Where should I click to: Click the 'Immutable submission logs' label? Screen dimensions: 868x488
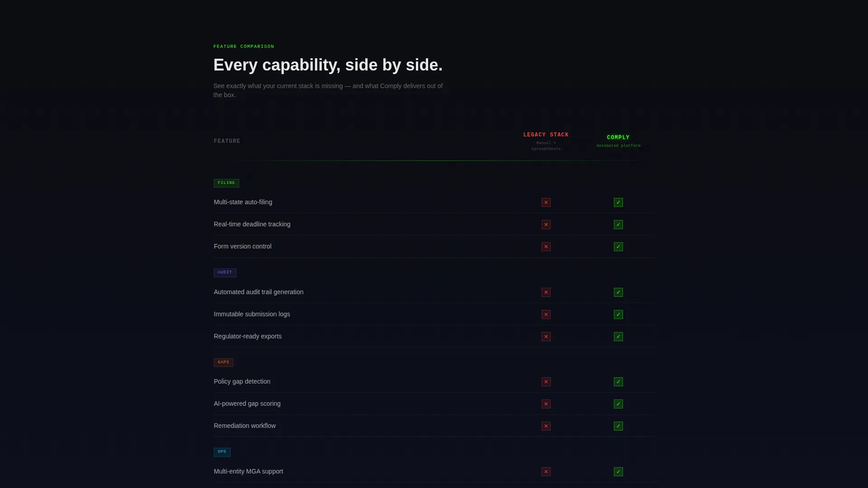[x=252, y=314]
